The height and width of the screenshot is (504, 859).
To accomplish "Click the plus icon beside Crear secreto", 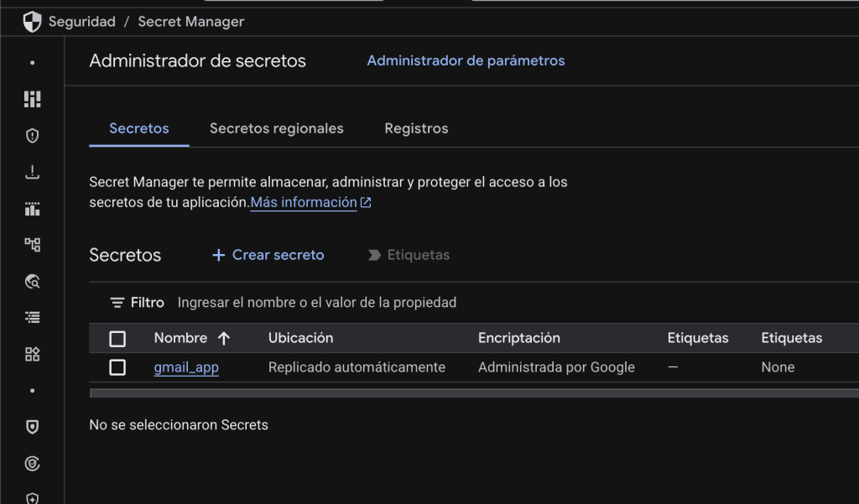I will [x=219, y=255].
